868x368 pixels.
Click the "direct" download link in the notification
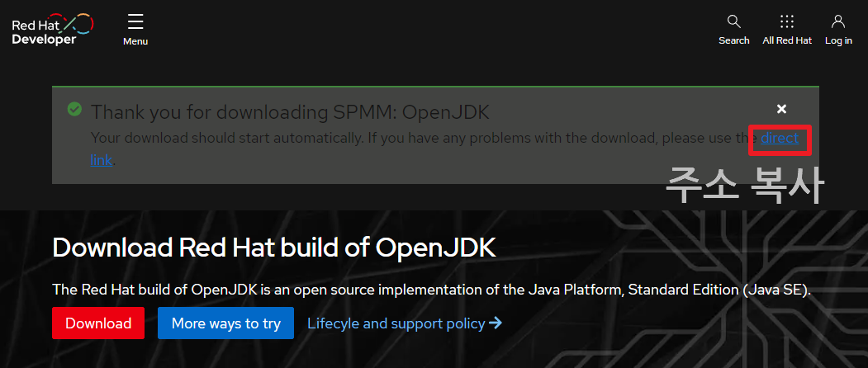(x=780, y=138)
